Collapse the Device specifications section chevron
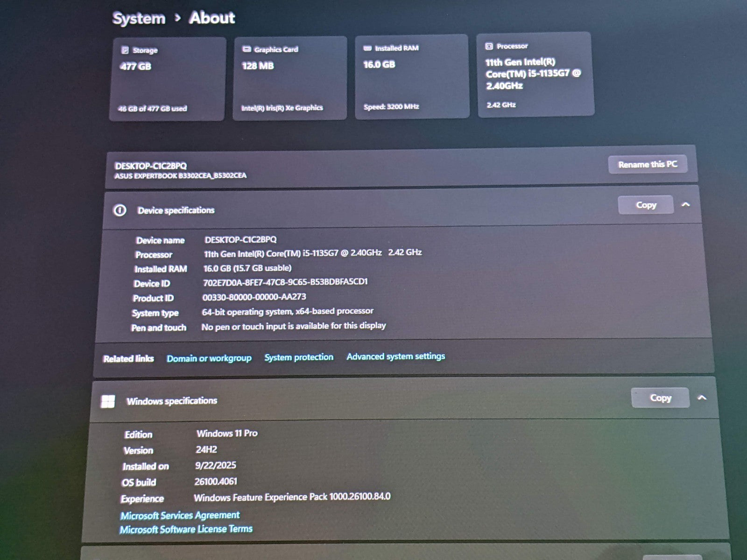Image resolution: width=747 pixels, height=560 pixels. 685,204
